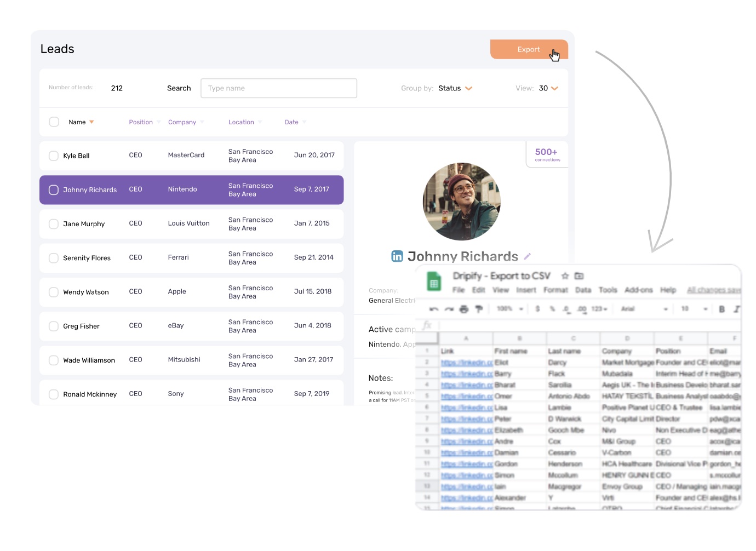Click the All changes saved link
The image size is (756, 551).
pos(714,290)
